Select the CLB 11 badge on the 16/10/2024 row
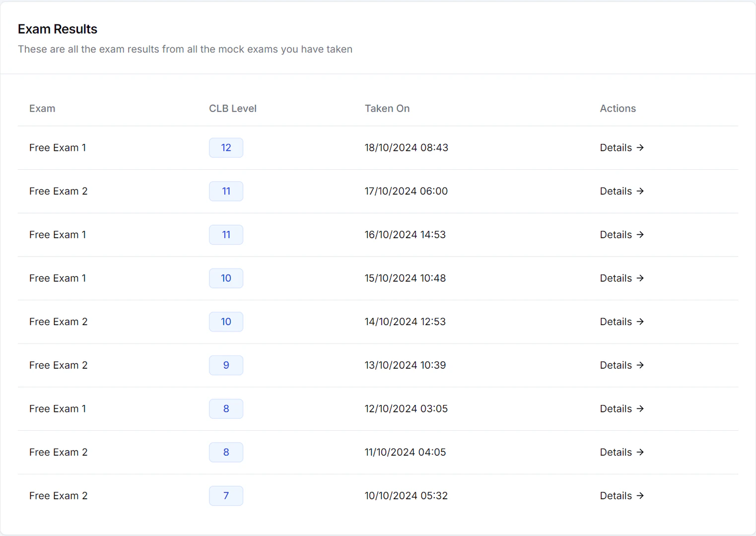This screenshot has height=536, width=756. [x=226, y=234]
